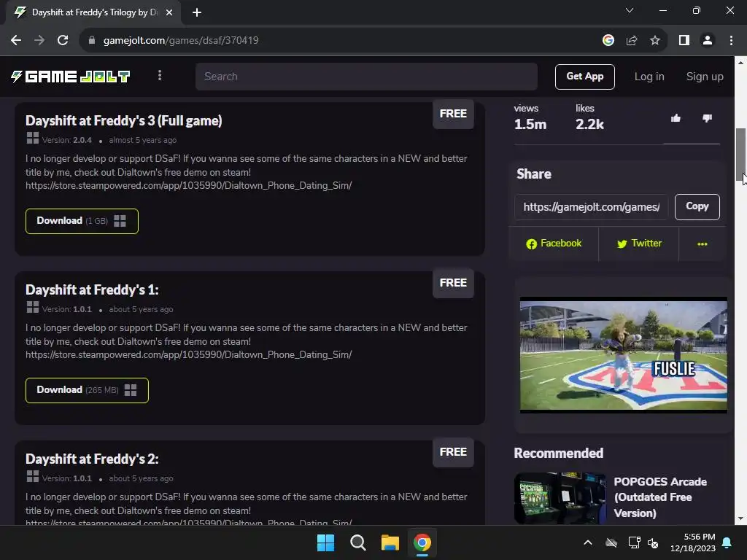This screenshot has height=560, width=747.
Task: Expand the tab search dropdown
Action: click(x=630, y=10)
